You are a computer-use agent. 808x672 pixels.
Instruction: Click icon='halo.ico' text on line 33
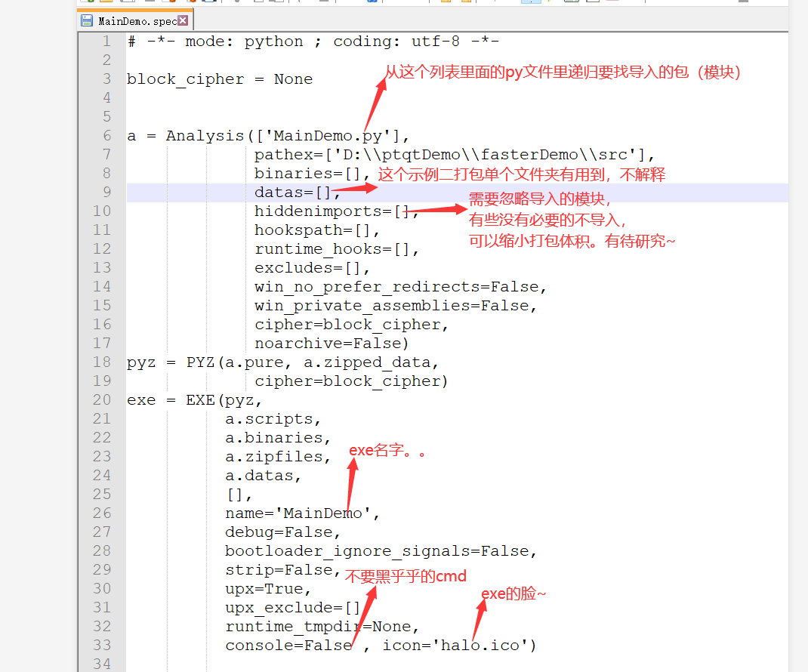[455, 646]
